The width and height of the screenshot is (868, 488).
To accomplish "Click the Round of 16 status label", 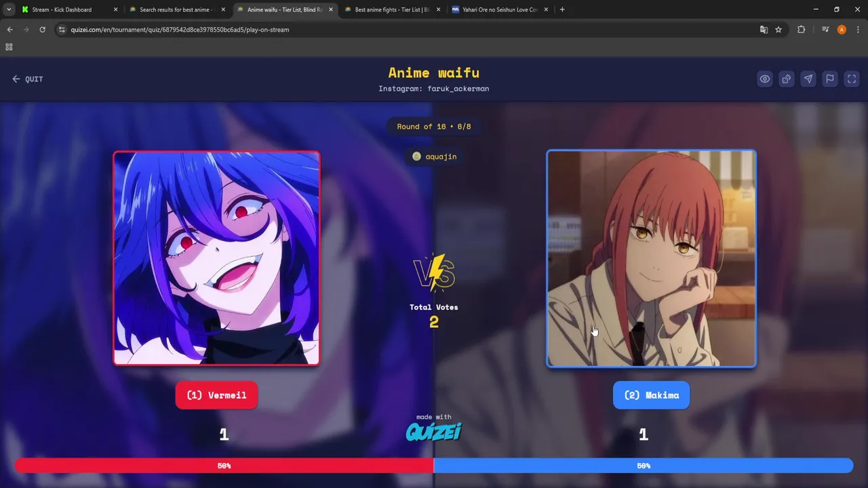I will coord(434,127).
